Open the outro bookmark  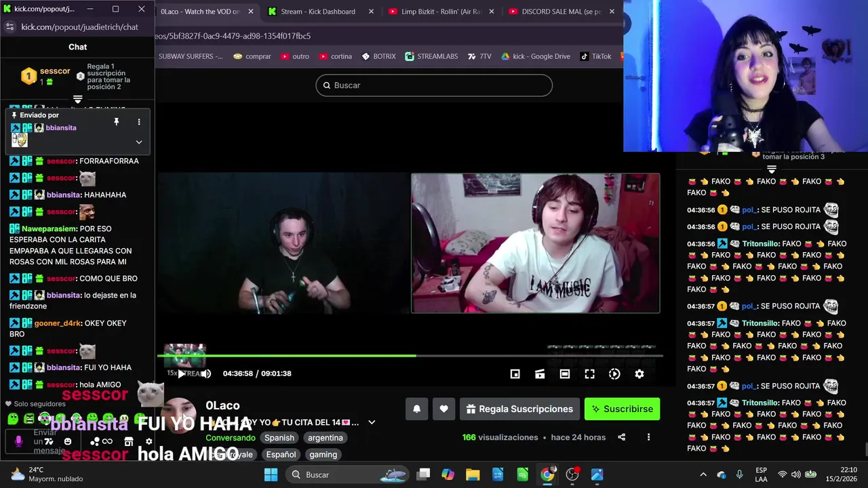(x=295, y=56)
